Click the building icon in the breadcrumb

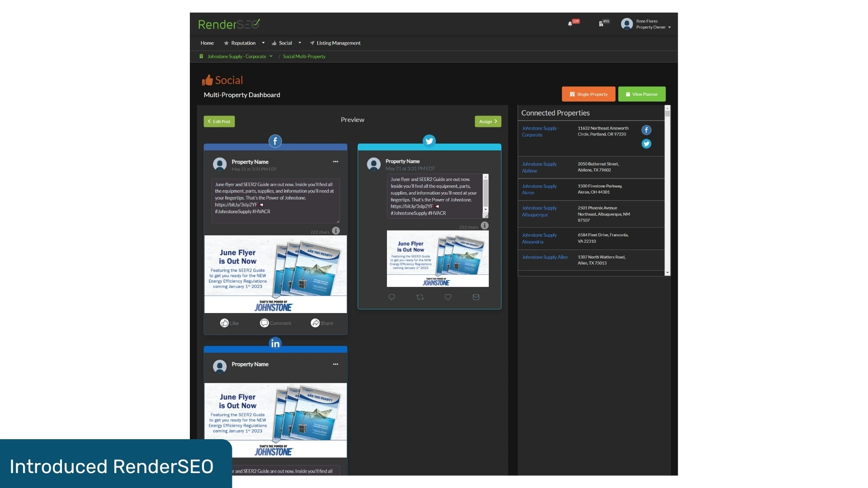pyautogui.click(x=201, y=56)
